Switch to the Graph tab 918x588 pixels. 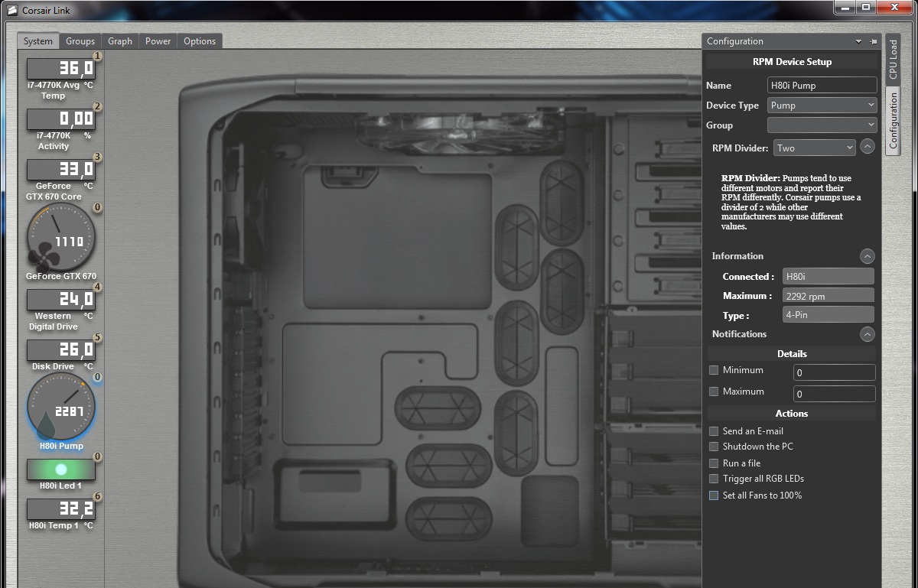point(120,41)
